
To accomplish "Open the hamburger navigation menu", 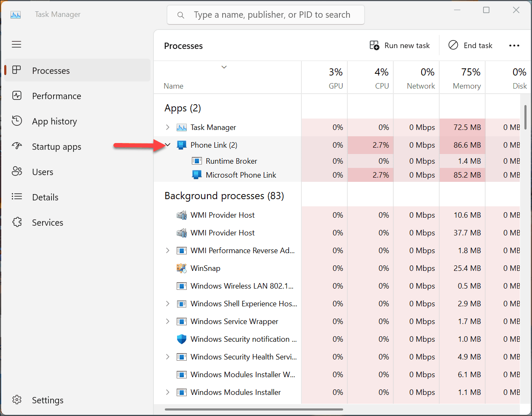I will click(16, 44).
